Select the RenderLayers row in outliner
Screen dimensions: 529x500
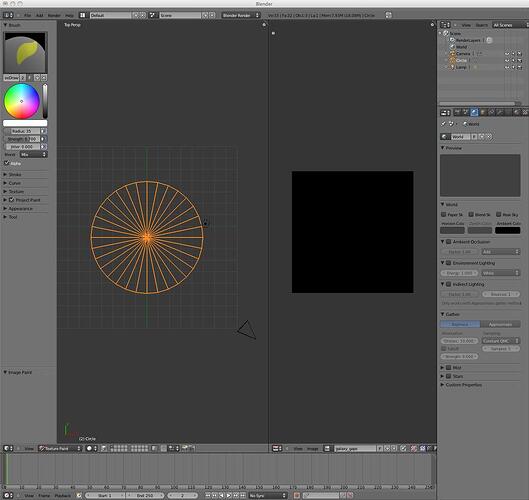pos(468,40)
